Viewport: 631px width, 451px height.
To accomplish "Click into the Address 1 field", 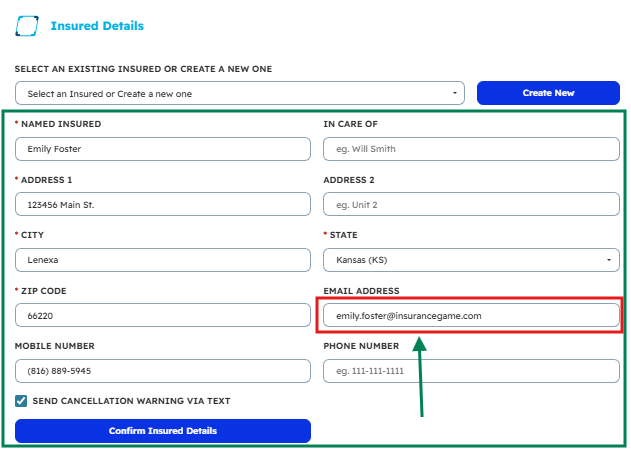I will click(x=163, y=204).
